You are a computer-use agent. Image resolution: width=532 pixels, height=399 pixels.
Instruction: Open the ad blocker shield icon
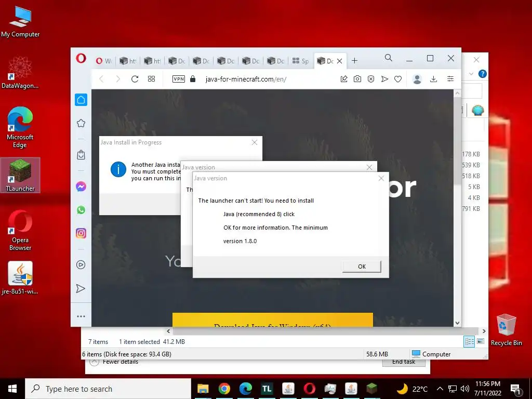371,79
